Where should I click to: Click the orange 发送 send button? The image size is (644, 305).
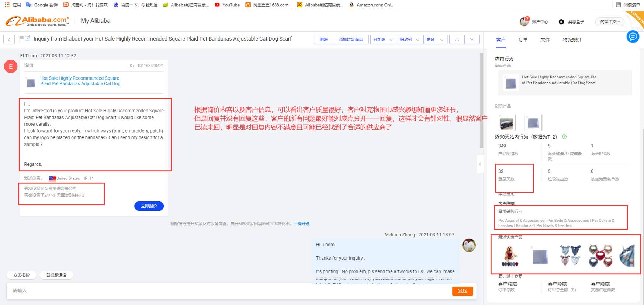tap(462, 291)
